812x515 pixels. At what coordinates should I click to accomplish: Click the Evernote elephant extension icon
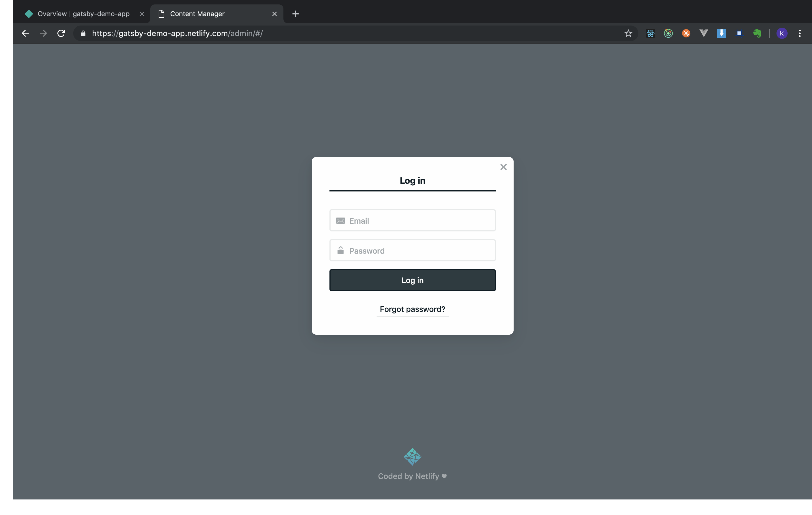point(757,33)
